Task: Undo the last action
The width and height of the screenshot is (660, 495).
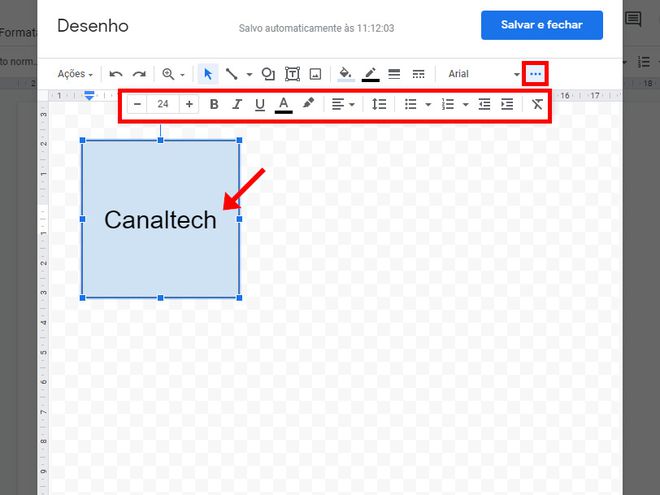Action: (116, 74)
